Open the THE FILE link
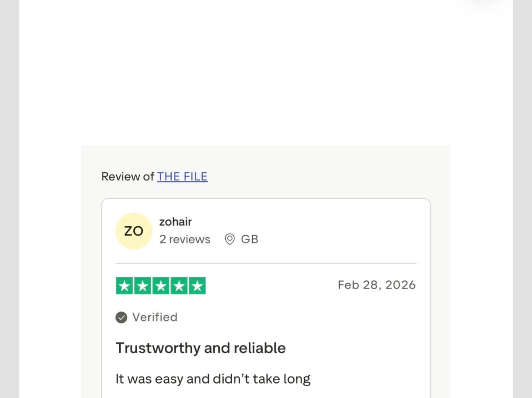Screen dimensions: 532x398 click(x=182, y=176)
